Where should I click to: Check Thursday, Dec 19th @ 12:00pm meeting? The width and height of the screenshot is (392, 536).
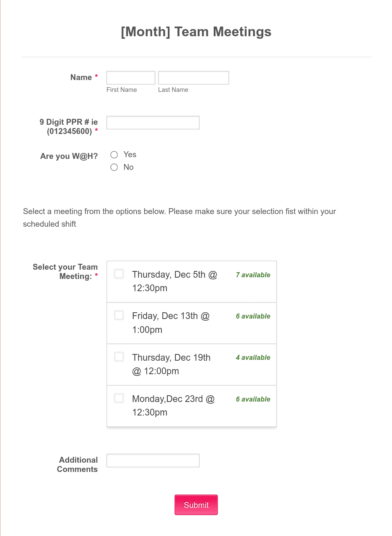pyautogui.click(x=119, y=357)
